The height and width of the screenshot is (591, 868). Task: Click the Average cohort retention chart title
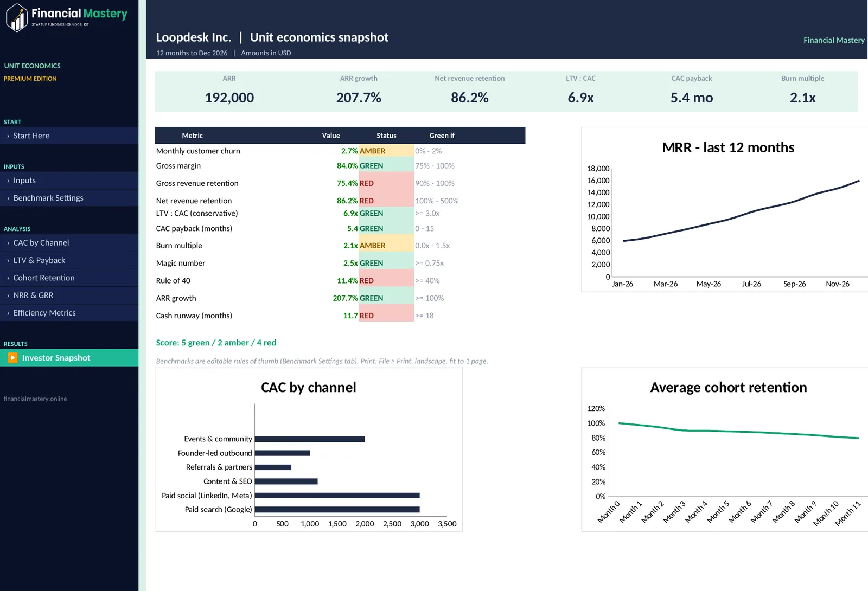tap(728, 387)
